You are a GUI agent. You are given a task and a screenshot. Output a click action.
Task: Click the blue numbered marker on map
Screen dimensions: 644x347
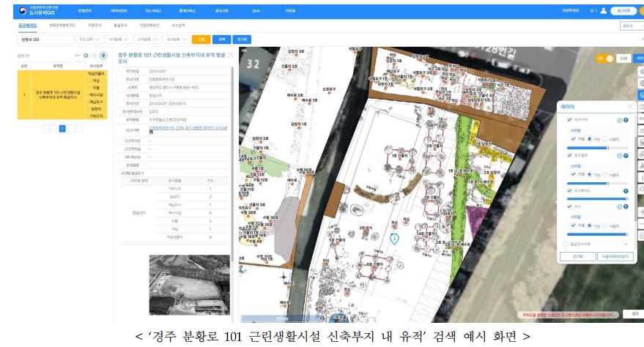tap(394, 238)
